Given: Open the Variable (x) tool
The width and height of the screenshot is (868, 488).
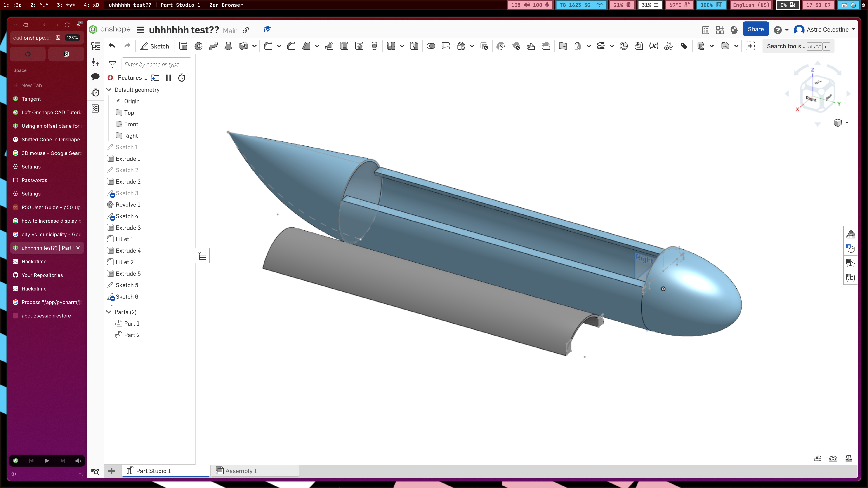Looking at the screenshot, I should [x=654, y=46].
